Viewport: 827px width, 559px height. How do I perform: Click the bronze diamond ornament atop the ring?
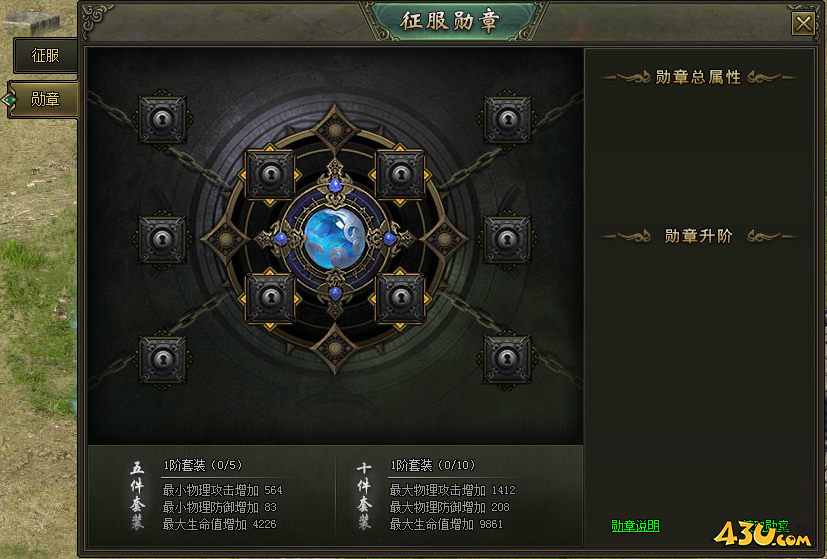point(335,130)
